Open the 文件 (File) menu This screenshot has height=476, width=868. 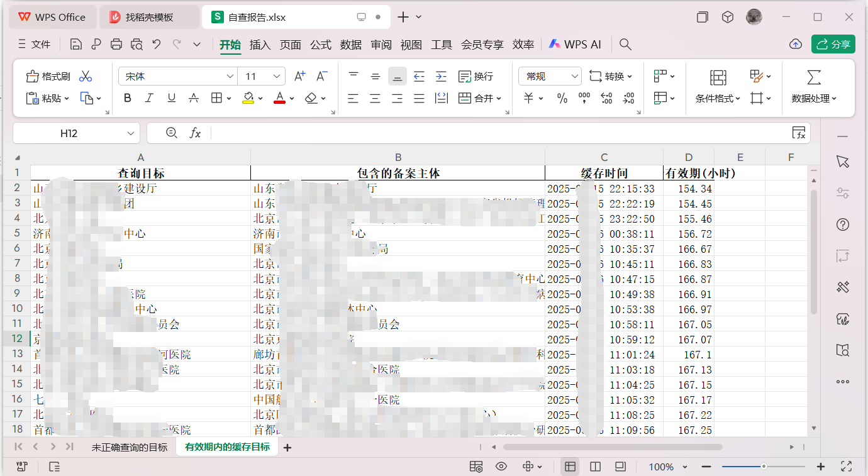[x=35, y=45]
